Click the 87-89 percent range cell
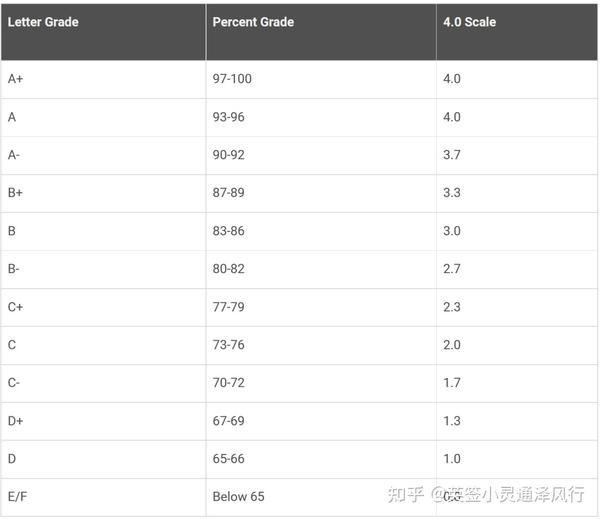Image resolution: width=600 pixels, height=519 pixels. point(229,193)
